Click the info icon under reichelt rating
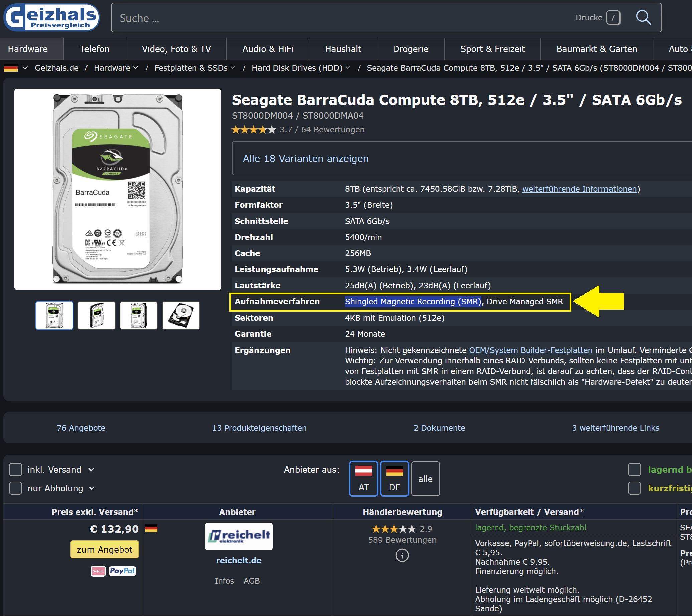 pyautogui.click(x=402, y=556)
